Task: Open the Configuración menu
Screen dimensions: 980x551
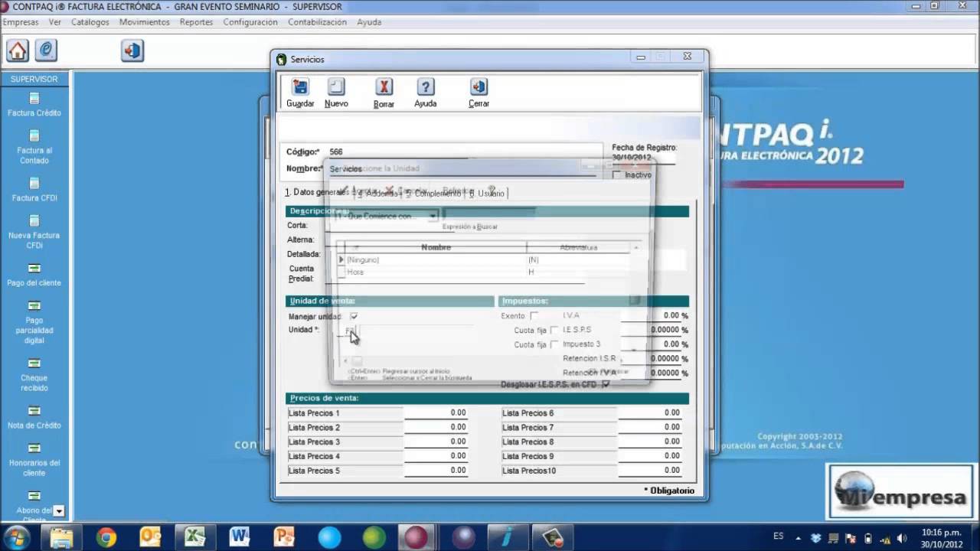Action: (250, 22)
